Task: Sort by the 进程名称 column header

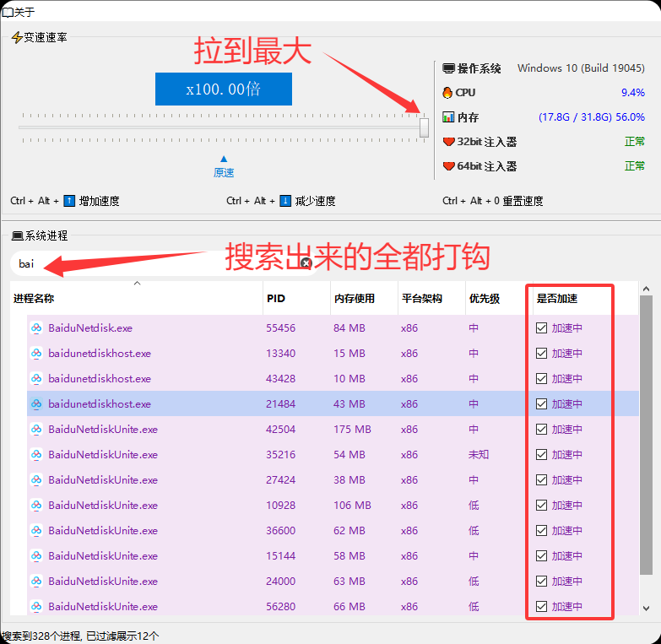Action: [137, 299]
